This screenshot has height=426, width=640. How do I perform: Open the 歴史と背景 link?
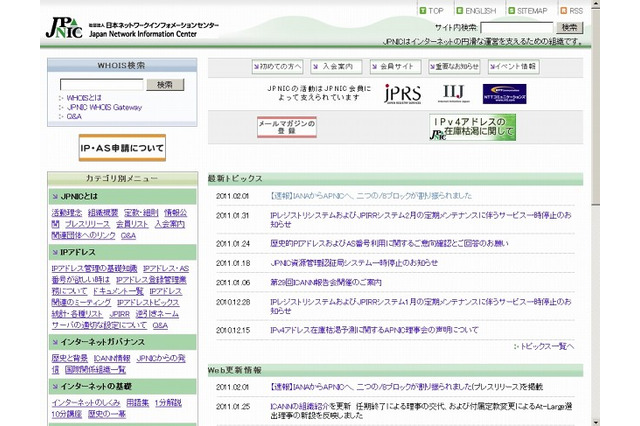[69, 358]
